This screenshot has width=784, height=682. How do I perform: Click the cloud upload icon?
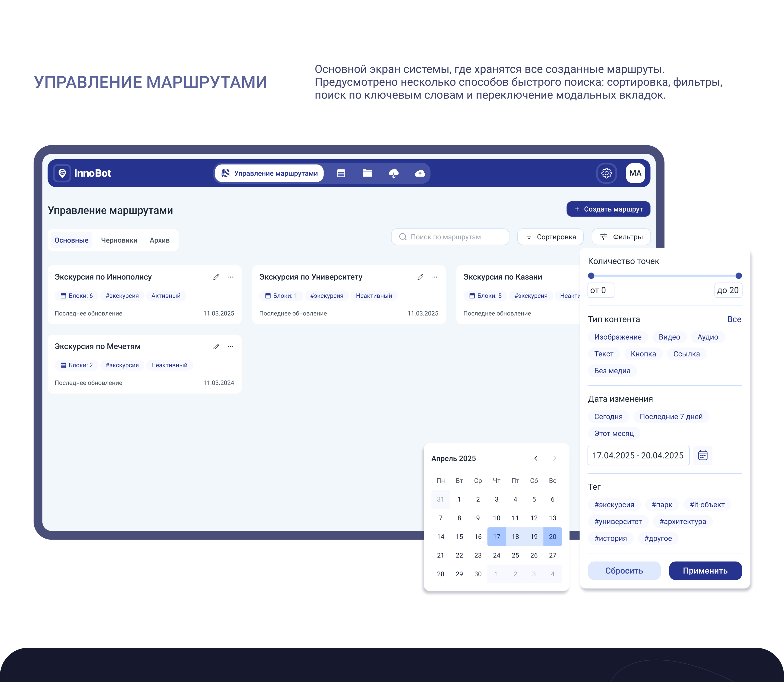tap(420, 174)
